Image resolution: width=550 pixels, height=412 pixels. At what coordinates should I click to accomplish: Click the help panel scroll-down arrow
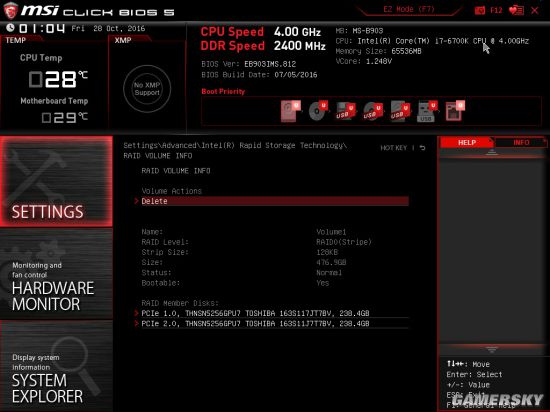pos(491,349)
